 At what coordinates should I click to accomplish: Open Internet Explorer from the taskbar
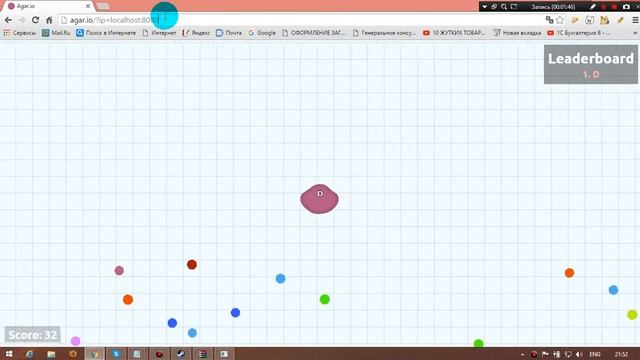pyautogui.click(x=29, y=354)
